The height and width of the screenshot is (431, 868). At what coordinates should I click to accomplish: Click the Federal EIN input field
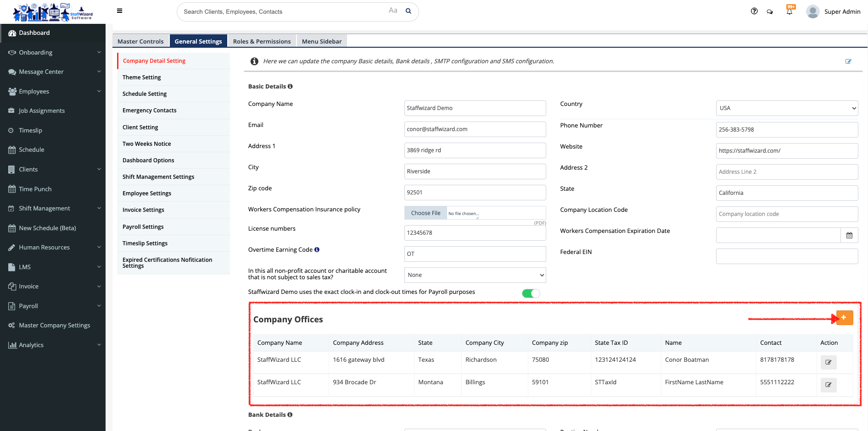click(787, 256)
